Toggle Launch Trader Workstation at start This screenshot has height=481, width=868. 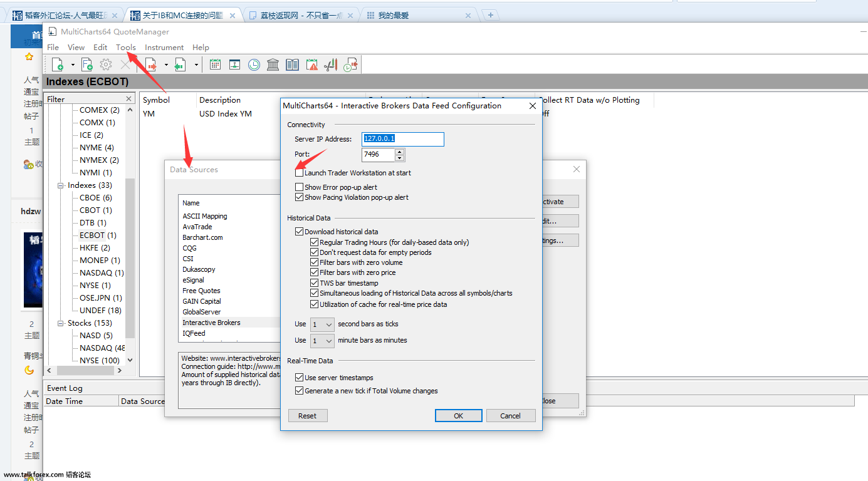tap(300, 173)
